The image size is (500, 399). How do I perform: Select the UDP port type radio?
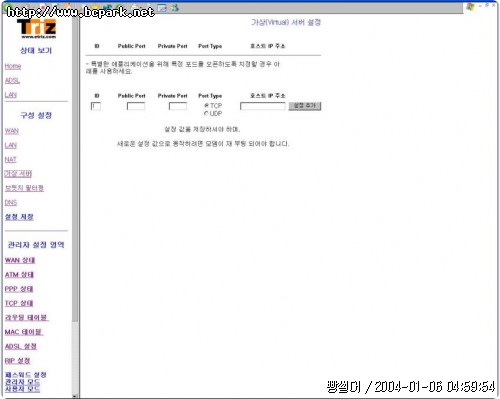[x=206, y=113]
